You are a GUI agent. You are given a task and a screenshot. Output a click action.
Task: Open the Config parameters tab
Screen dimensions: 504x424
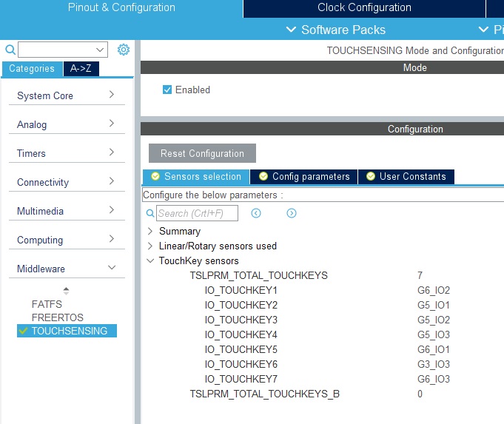coord(304,177)
